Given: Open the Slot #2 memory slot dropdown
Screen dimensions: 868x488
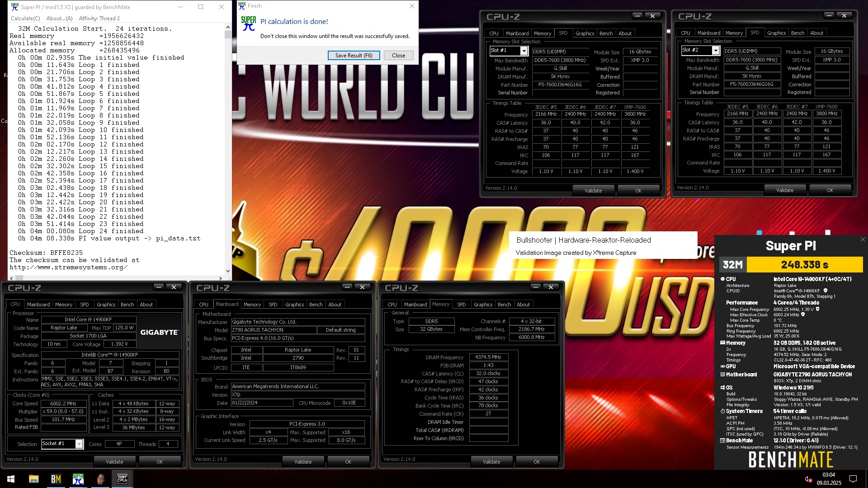Looking at the screenshot, I should click(716, 51).
